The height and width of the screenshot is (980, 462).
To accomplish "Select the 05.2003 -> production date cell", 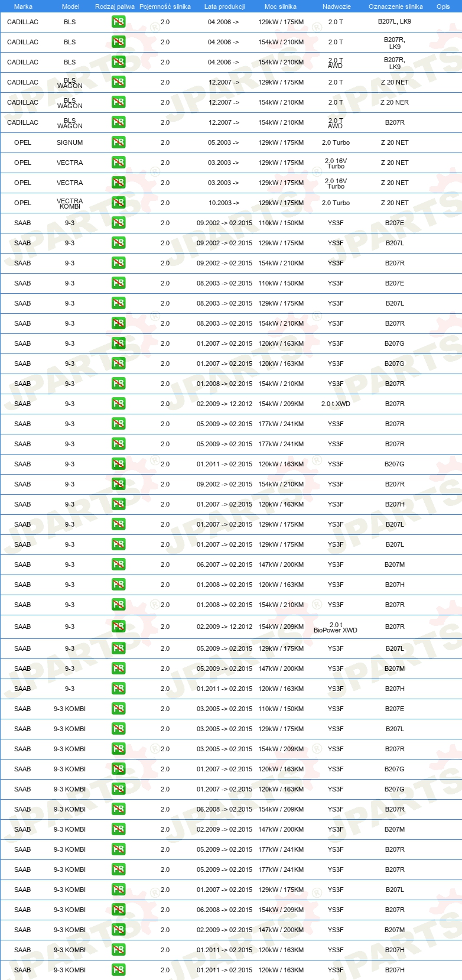I will (x=223, y=142).
